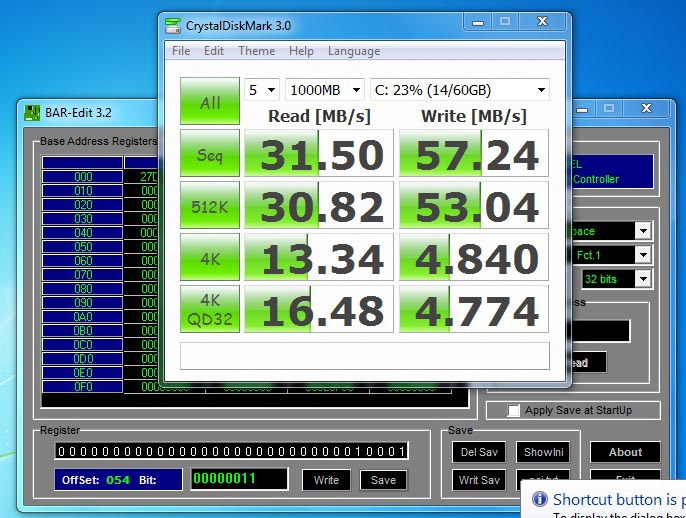Screen dimensions: 686x518
Task: Click the empty comment box below results
Action: pyautogui.click(x=365, y=356)
